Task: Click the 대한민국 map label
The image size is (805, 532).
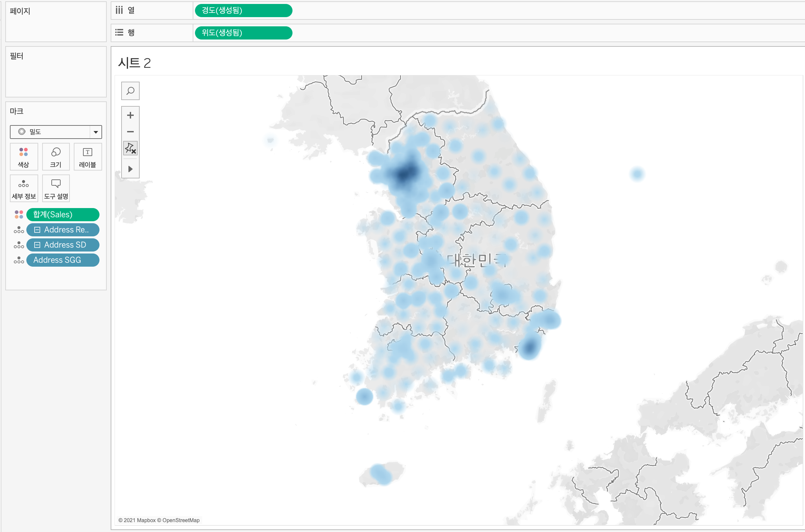Action: tap(477, 261)
